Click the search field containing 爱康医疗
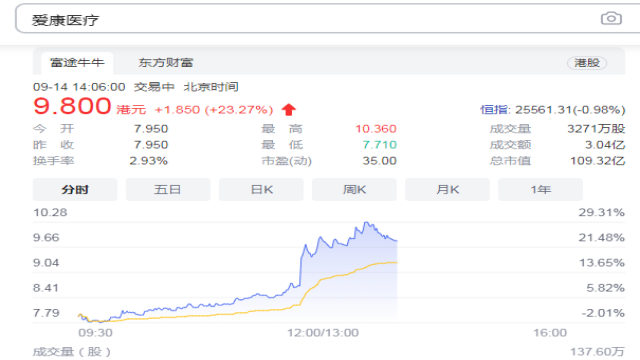 [x=327, y=19]
